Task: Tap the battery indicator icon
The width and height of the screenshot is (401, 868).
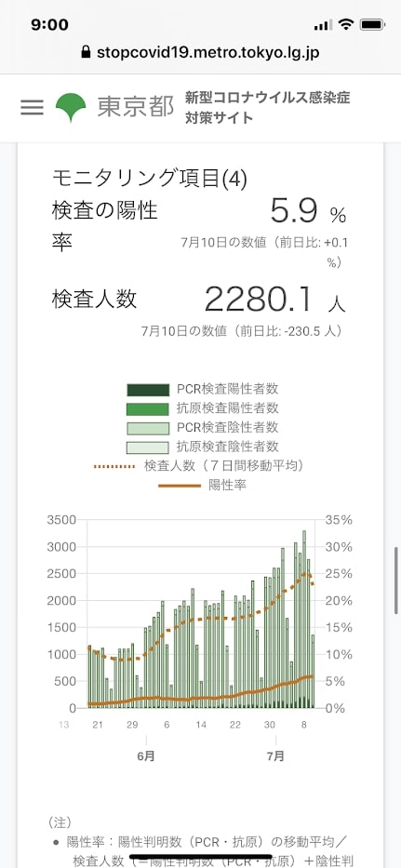Action: pyautogui.click(x=371, y=24)
